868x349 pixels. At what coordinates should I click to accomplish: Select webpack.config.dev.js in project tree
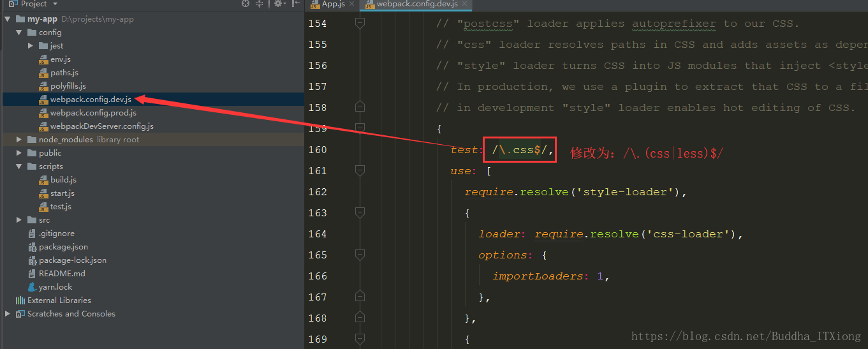(91, 100)
